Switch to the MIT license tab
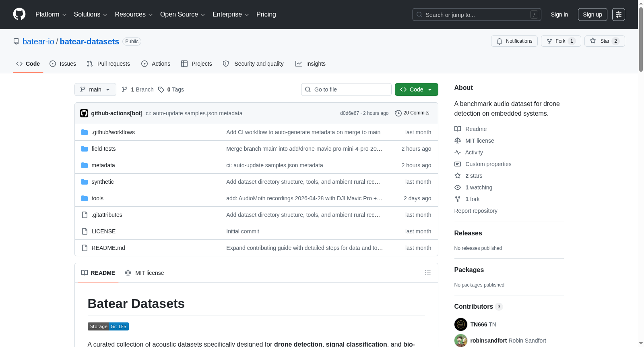This screenshot has width=644, height=347. (x=144, y=273)
